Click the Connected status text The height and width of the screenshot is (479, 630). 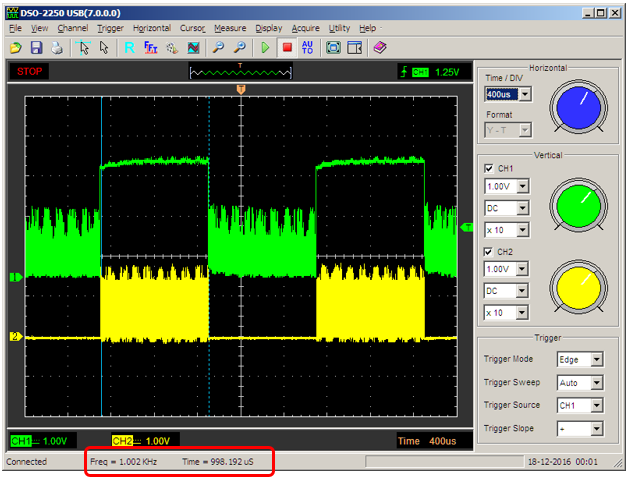[27, 462]
